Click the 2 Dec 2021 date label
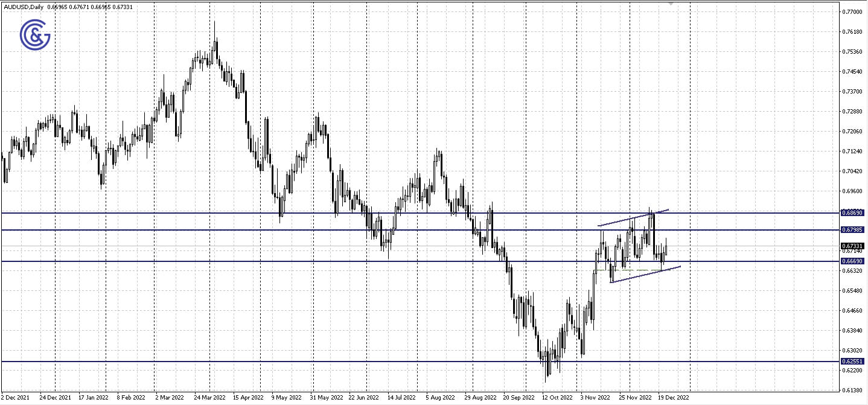 click(17, 398)
